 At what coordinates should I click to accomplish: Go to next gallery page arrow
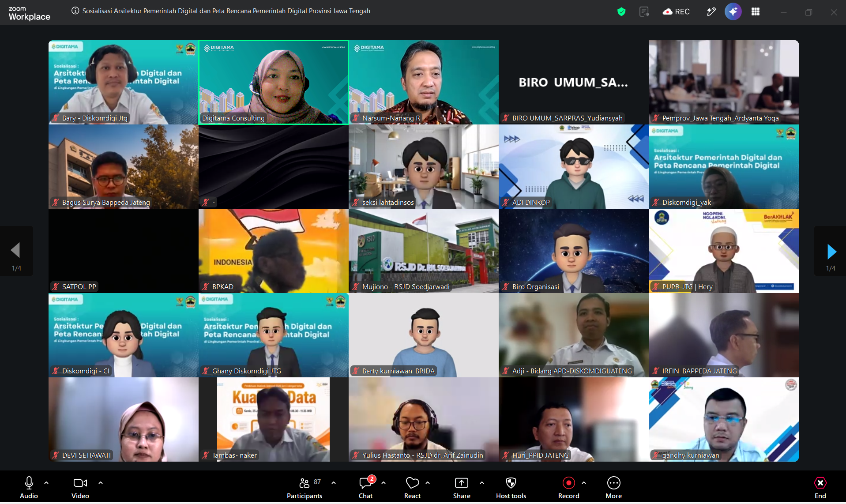pos(831,251)
